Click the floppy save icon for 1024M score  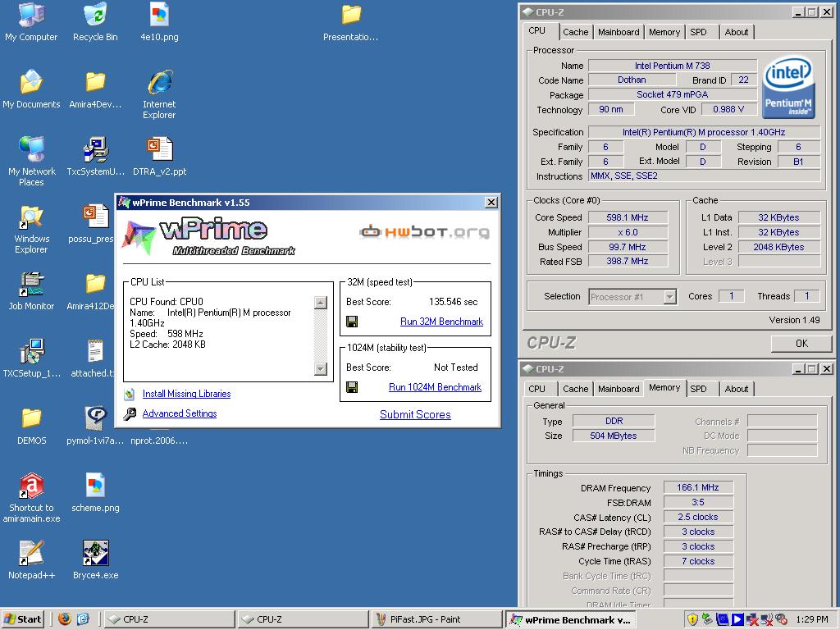click(x=352, y=387)
